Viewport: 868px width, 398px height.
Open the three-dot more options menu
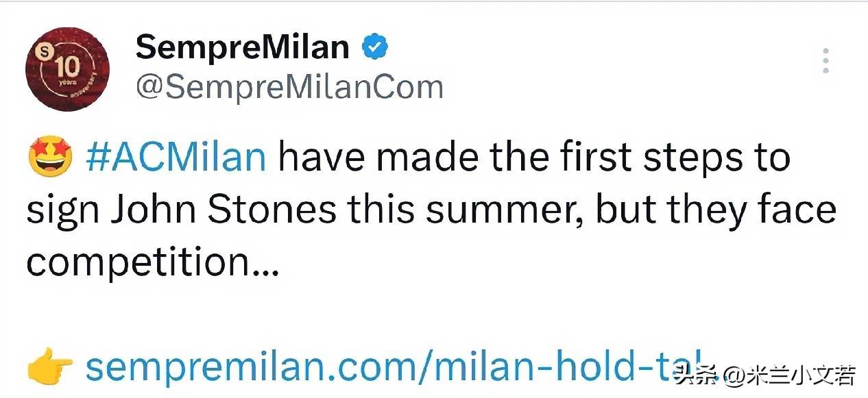826,61
